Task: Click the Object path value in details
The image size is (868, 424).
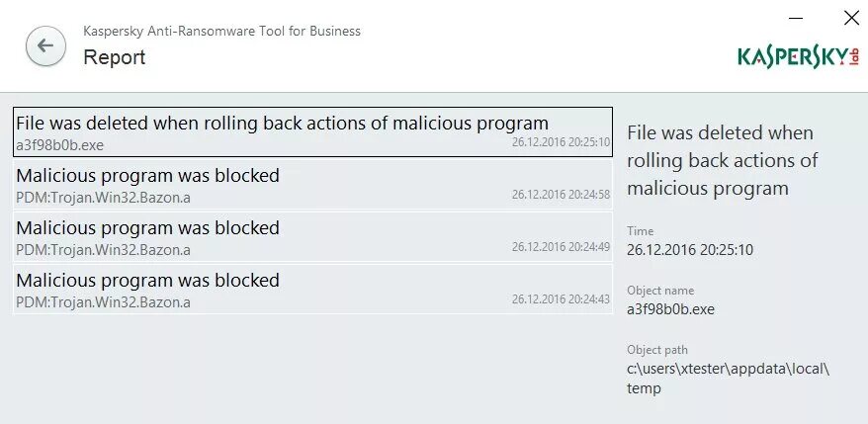Action: (728, 379)
